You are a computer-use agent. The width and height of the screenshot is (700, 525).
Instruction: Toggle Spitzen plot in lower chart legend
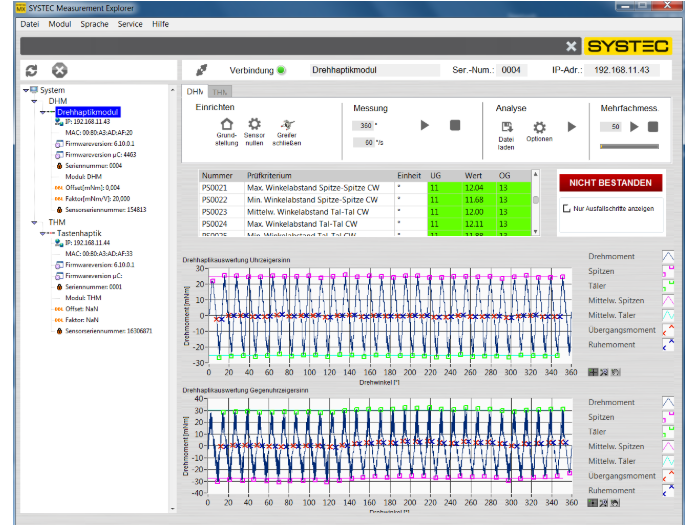[668, 417]
